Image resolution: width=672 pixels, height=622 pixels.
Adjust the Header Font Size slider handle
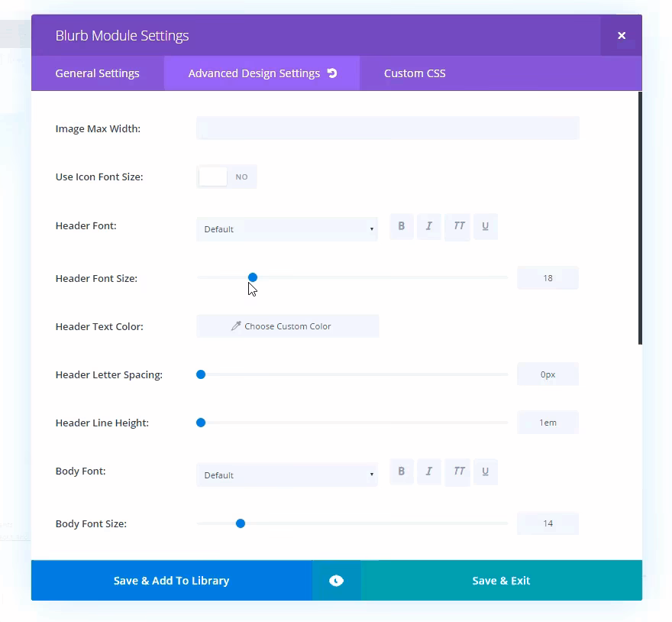point(253,277)
